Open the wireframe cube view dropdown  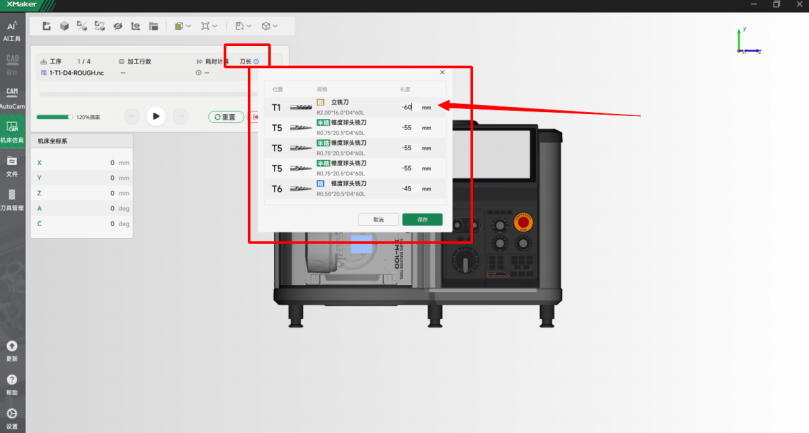(x=270, y=25)
